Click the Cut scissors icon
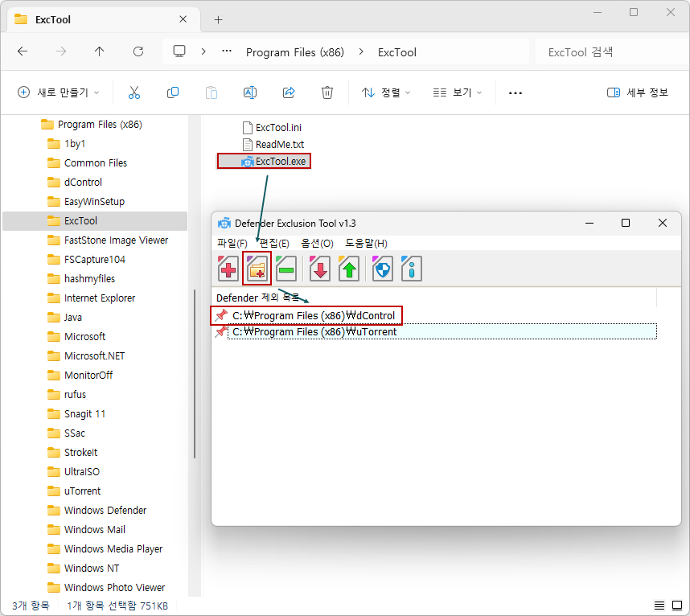The width and height of the screenshot is (690, 616). pyautogui.click(x=134, y=92)
